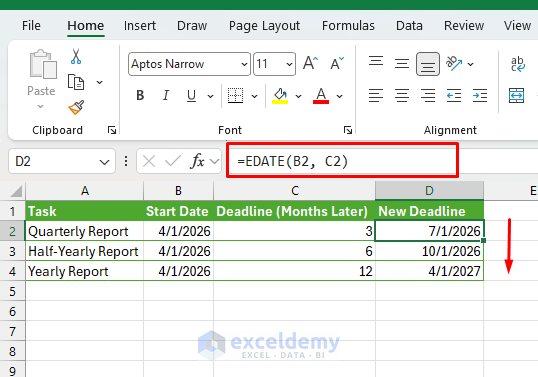
Task: Click the Enter checkmark in formula bar
Action: pos(173,161)
